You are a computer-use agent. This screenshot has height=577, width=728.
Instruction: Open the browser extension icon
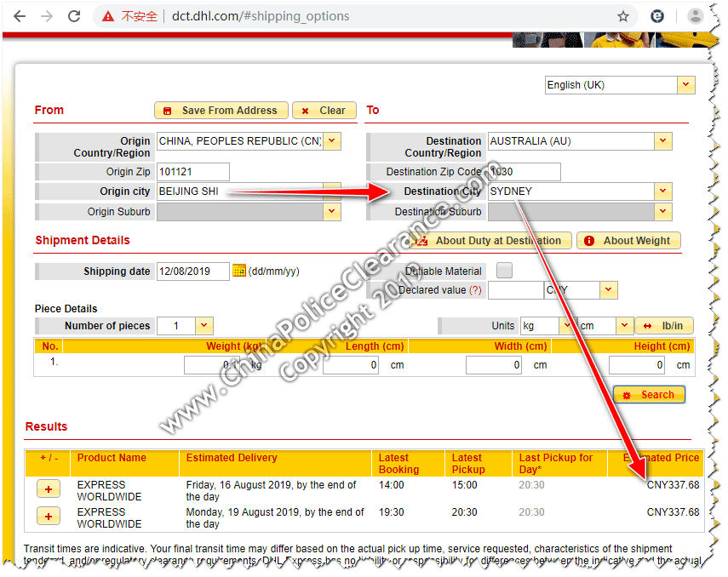tap(657, 16)
